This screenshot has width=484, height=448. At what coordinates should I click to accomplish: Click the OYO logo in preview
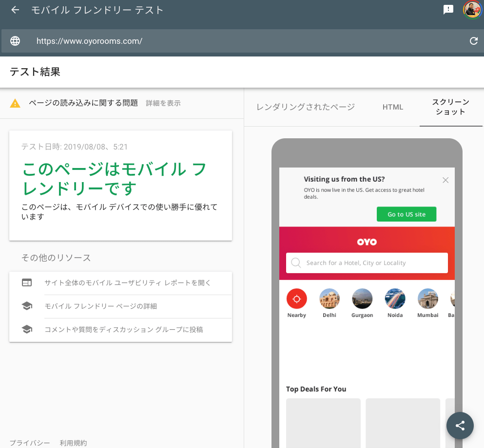[x=367, y=242]
